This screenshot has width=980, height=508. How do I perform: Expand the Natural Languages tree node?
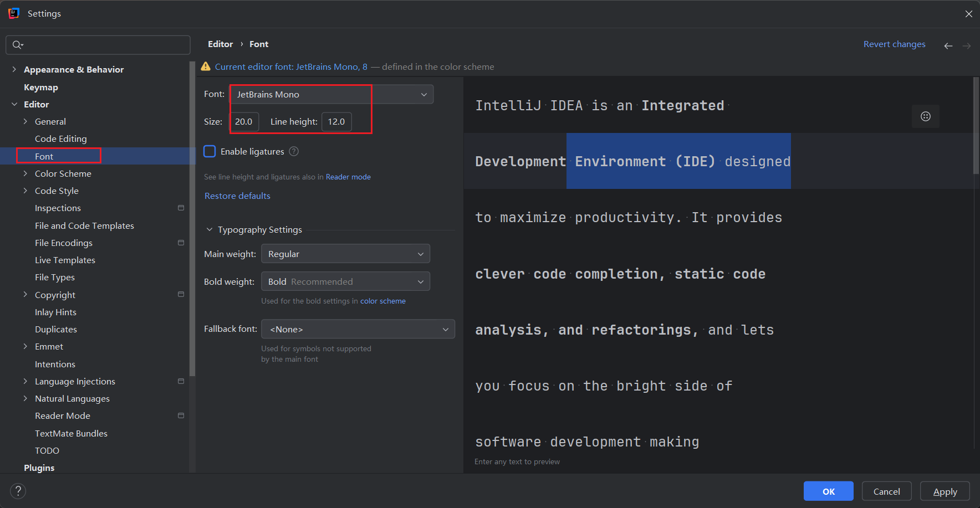(25, 398)
